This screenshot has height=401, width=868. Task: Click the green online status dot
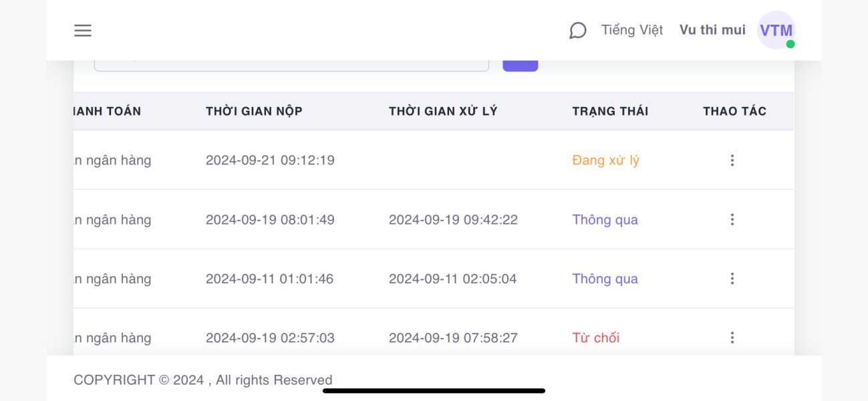[x=790, y=44]
